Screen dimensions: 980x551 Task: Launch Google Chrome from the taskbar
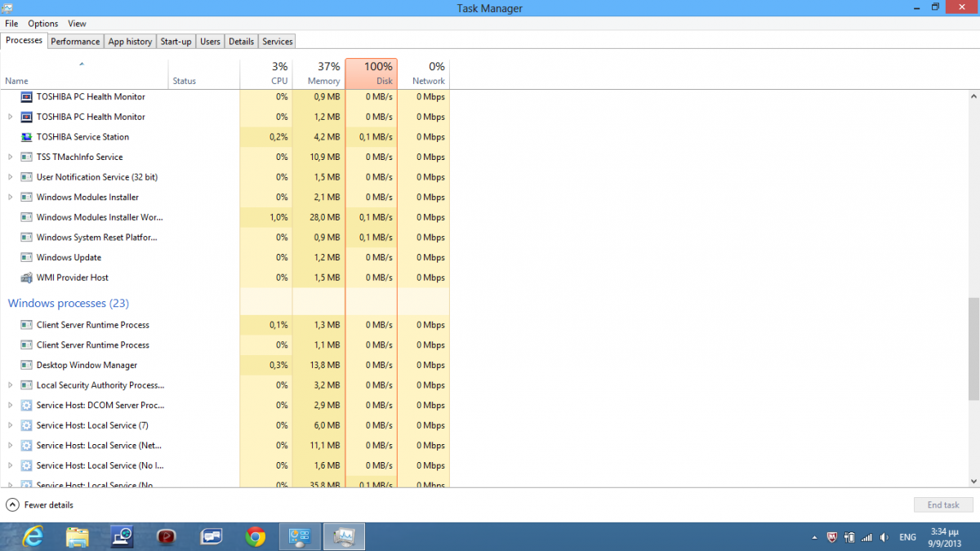tap(256, 536)
